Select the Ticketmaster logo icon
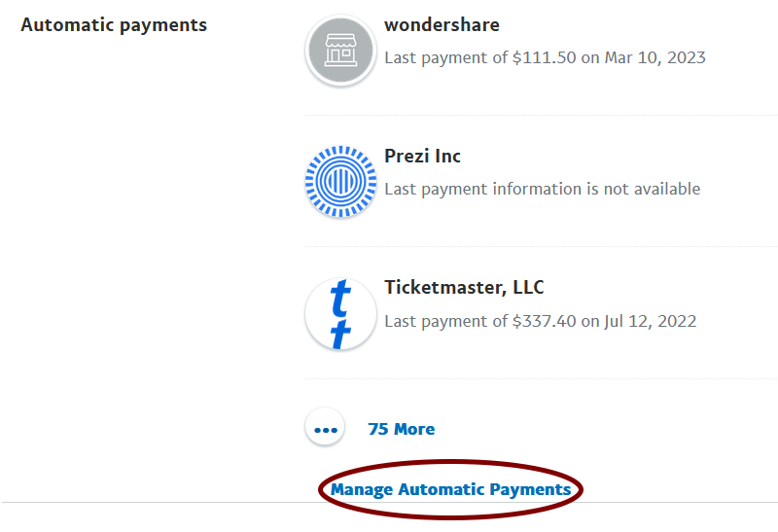The width and height of the screenshot is (778, 532). [x=340, y=314]
